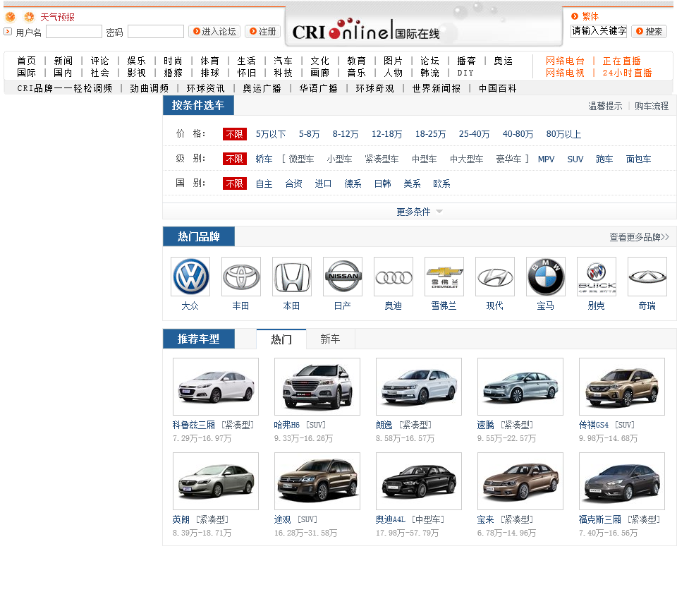Click the 搜索 button

pos(649,32)
